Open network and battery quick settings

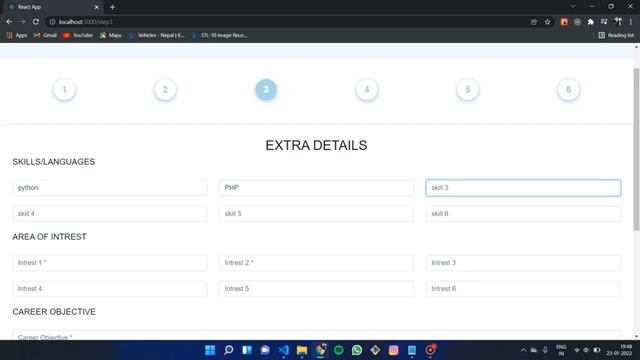(x=587, y=350)
